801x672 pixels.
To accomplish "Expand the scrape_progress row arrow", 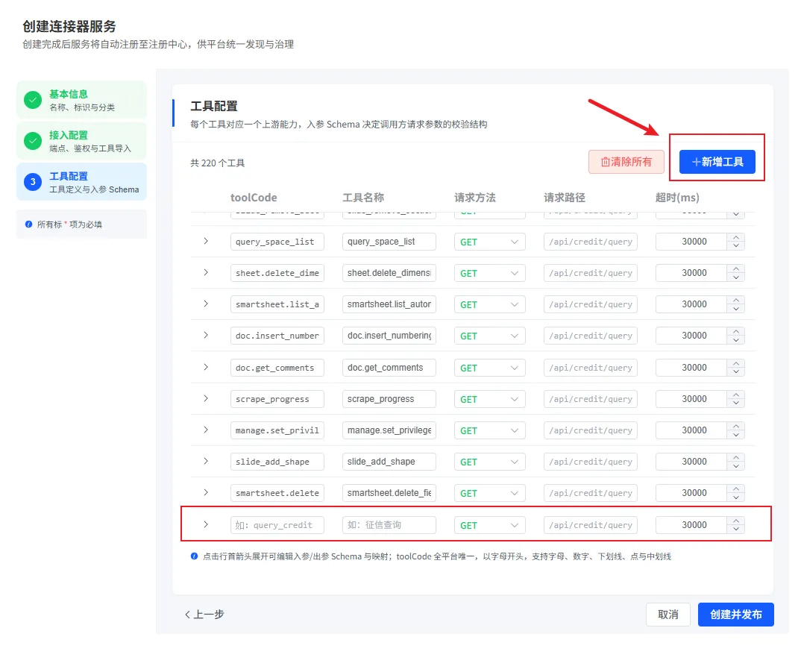I will coord(206,398).
